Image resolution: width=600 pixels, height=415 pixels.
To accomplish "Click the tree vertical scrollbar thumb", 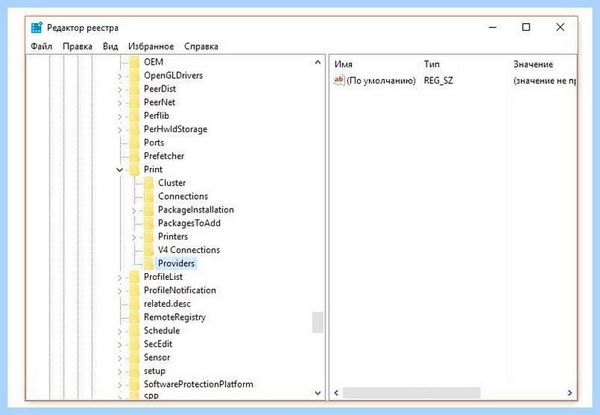I will pyautogui.click(x=318, y=322).
